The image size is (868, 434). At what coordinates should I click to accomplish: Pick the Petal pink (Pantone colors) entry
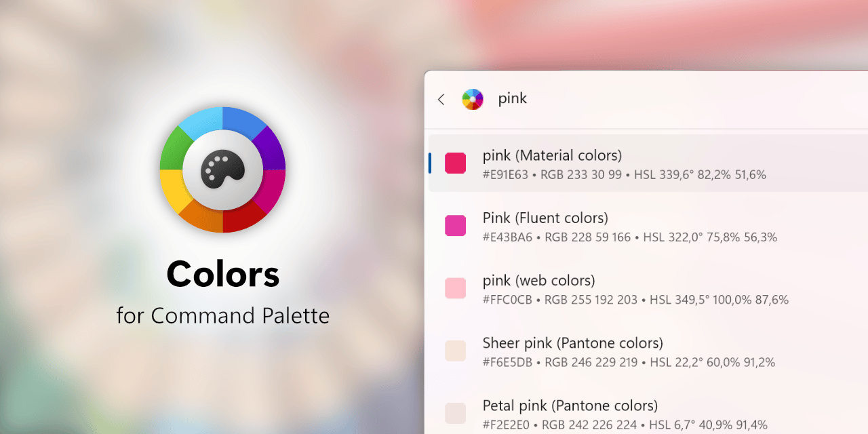click(648, 413)
